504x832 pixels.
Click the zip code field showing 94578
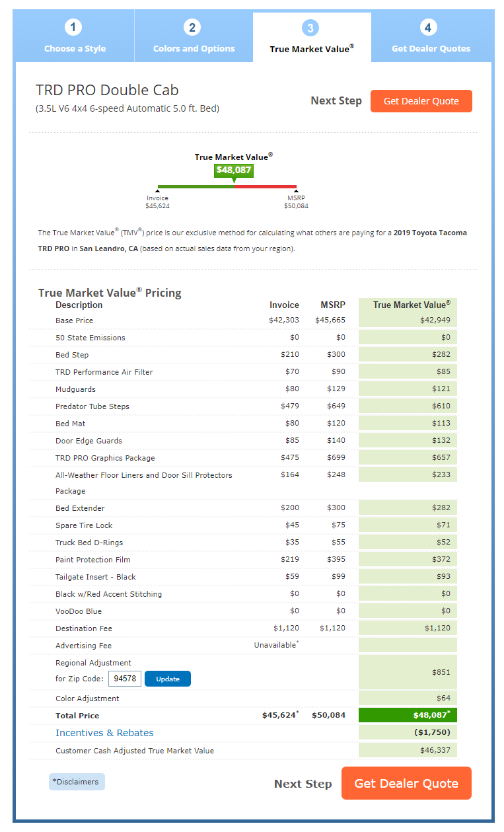tap(125, 679)
